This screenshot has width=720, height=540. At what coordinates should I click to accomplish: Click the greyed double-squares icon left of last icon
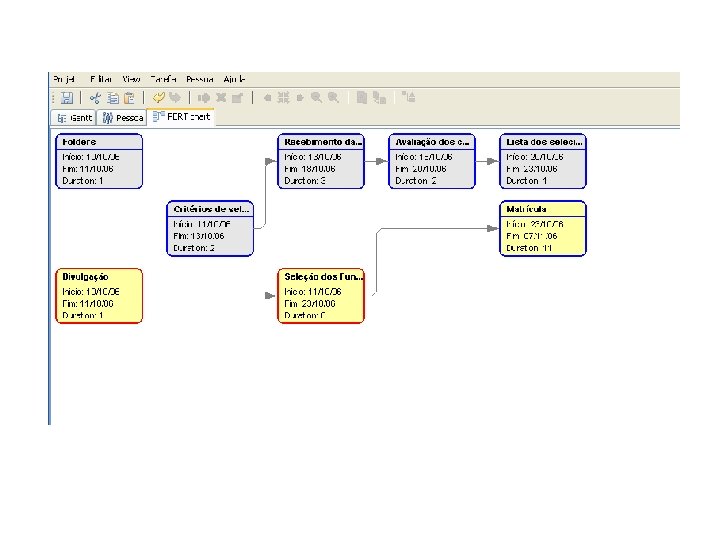tap(379, 97)
